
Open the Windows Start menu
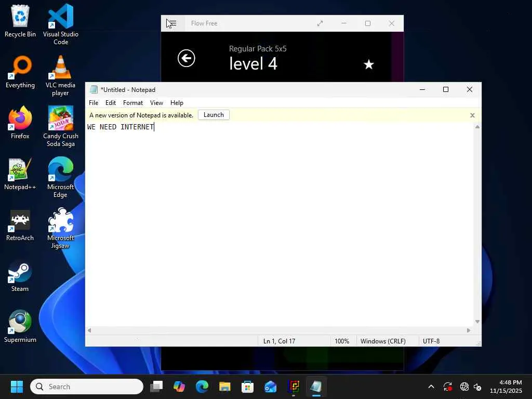point(17,387)
